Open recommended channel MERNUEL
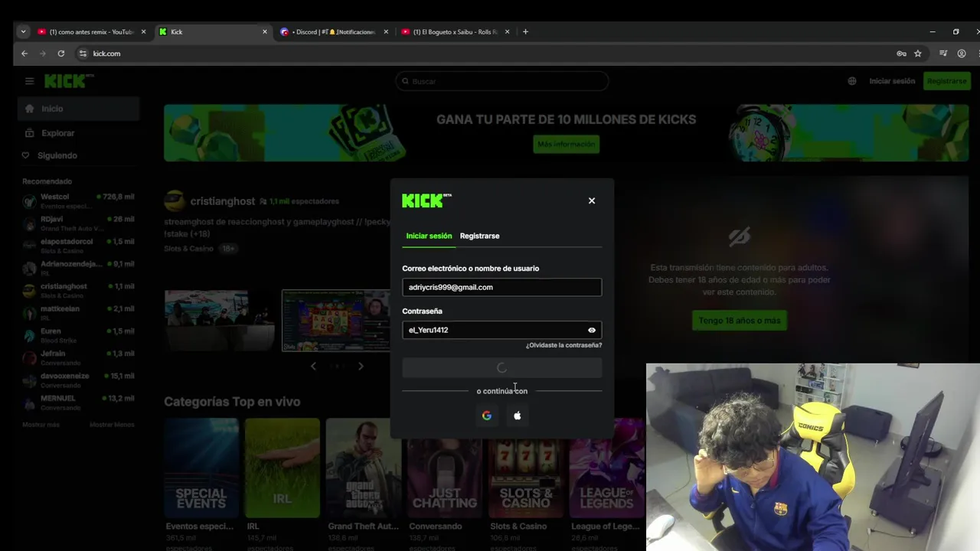Screen dimensions: 980x551 point(78,403)
